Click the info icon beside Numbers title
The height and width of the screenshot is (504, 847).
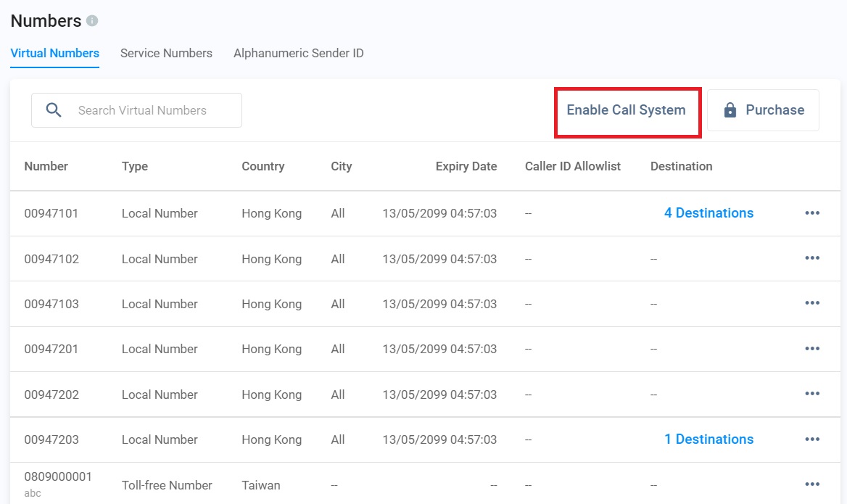[x=92, y=21]
